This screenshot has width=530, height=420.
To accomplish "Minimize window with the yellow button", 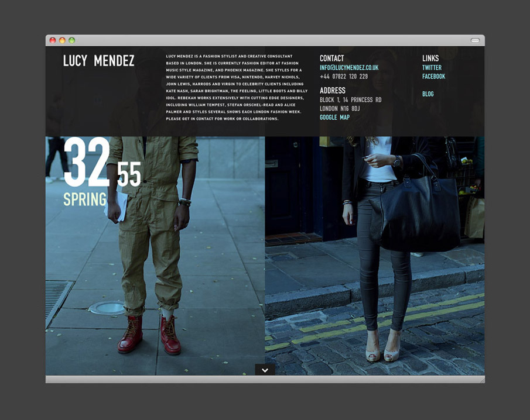I will [x=62, y=40].
